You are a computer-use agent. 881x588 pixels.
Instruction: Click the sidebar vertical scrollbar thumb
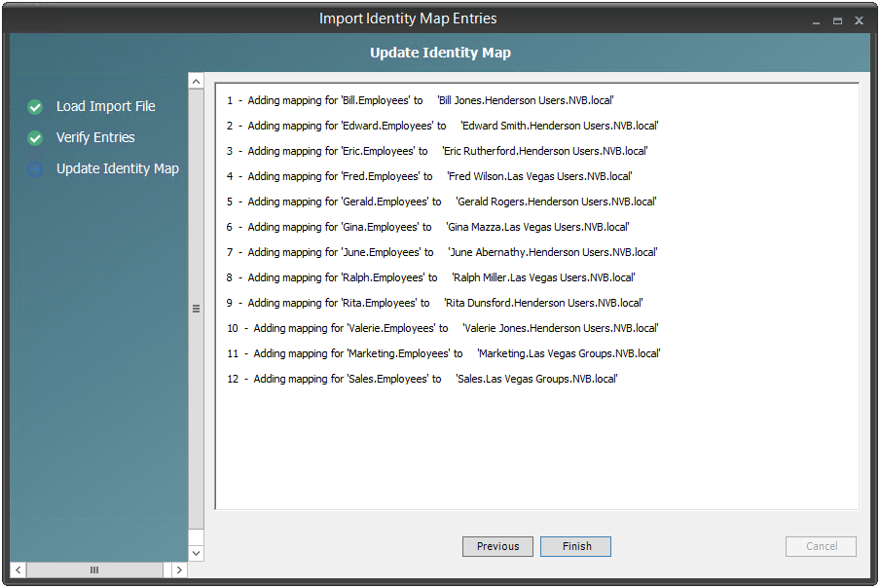[x=196, y=309]
